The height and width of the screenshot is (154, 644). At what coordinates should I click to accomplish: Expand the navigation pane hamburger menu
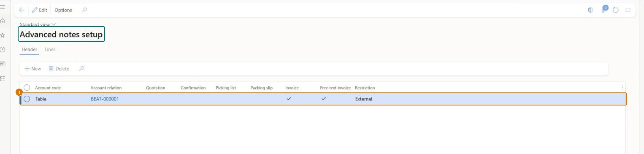click(x=3, y=7)
